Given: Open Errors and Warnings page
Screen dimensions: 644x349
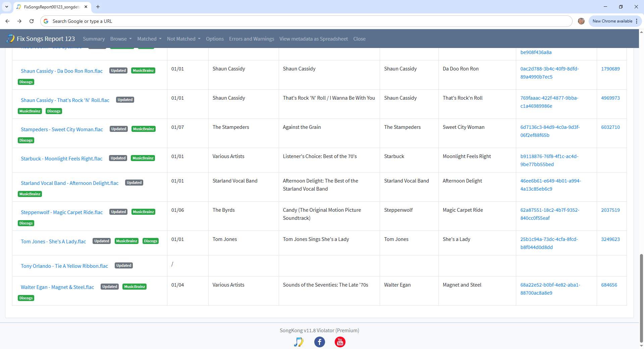Looking at the screenshot, I should (252, 39).
